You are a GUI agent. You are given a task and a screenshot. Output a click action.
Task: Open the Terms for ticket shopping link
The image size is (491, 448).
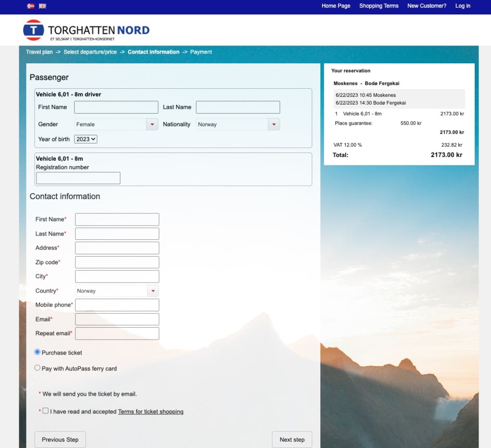pyautogui.click(x=151, y=412)
